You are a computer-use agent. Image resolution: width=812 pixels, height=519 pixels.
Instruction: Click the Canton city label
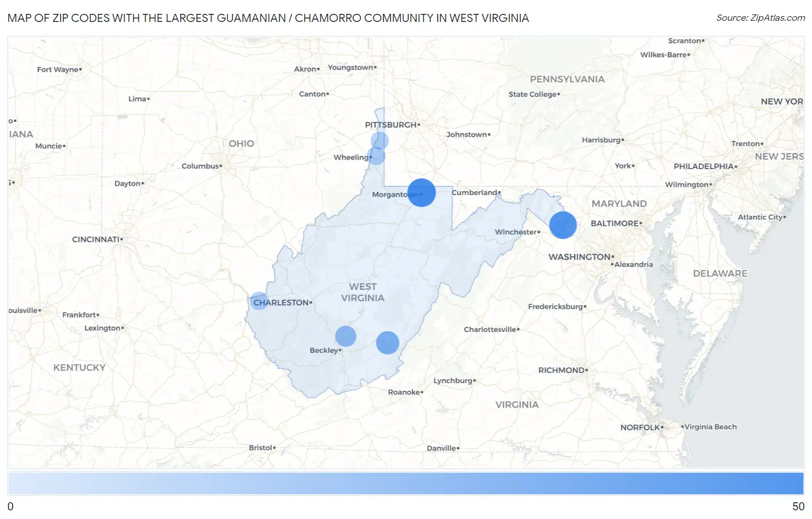pyautogui.click(x=312, y=94)
